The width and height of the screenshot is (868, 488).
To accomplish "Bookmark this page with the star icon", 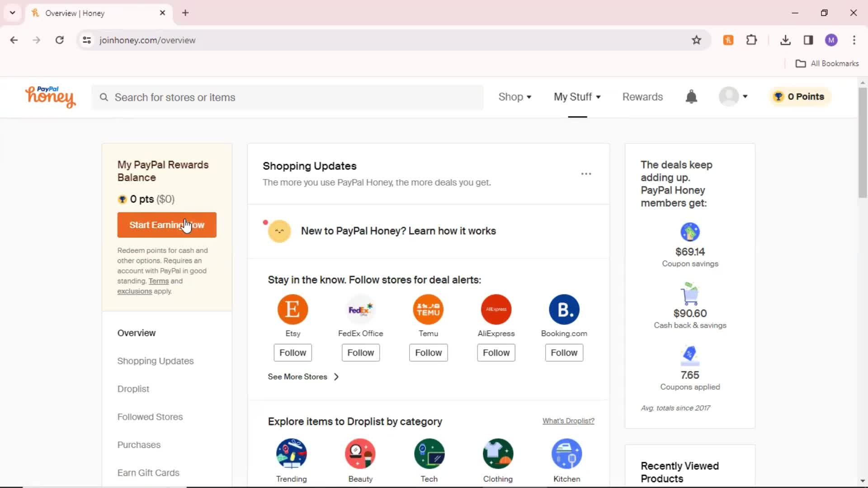I will pos(696,40).
